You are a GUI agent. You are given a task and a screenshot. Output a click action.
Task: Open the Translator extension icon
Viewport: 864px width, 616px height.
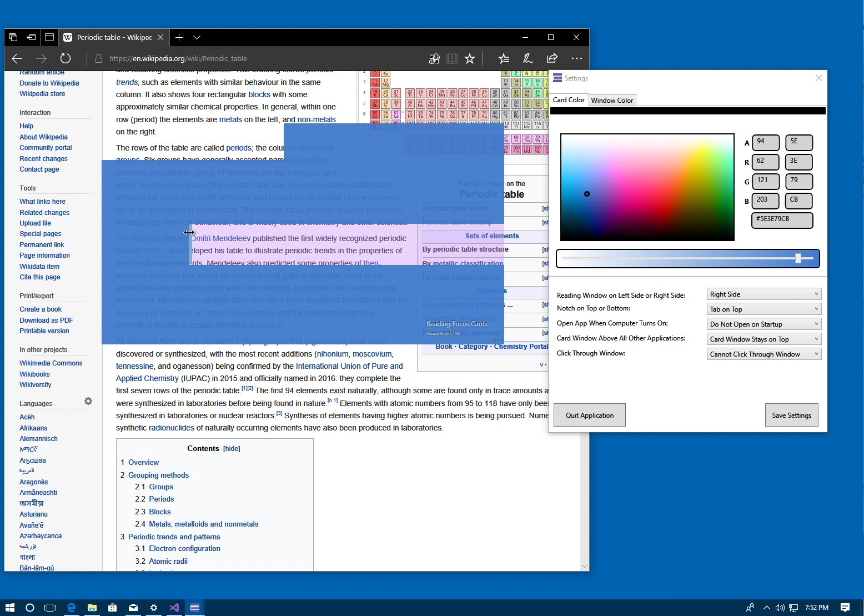pyautogui.click(x=435, y=58)
